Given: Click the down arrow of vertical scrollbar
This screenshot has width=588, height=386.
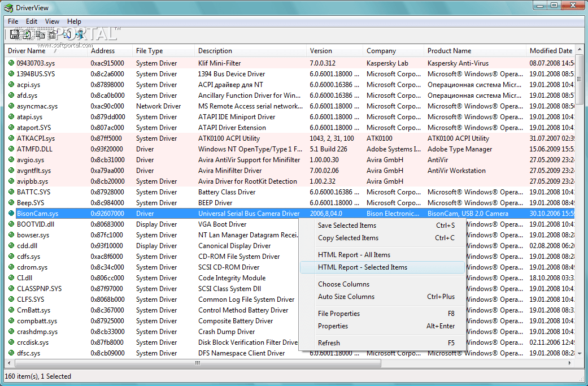Looking at the screenshot, I should (580, 353).
